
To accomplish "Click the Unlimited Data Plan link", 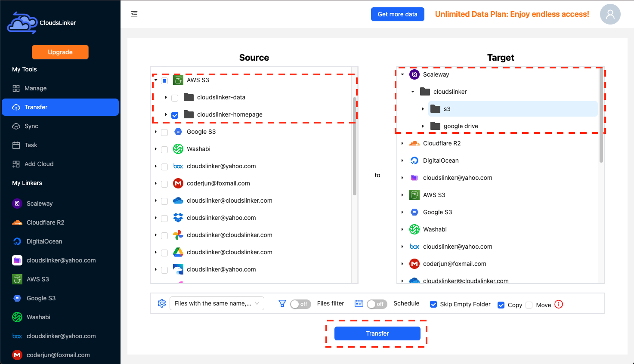I will click(x=512, y=14).
